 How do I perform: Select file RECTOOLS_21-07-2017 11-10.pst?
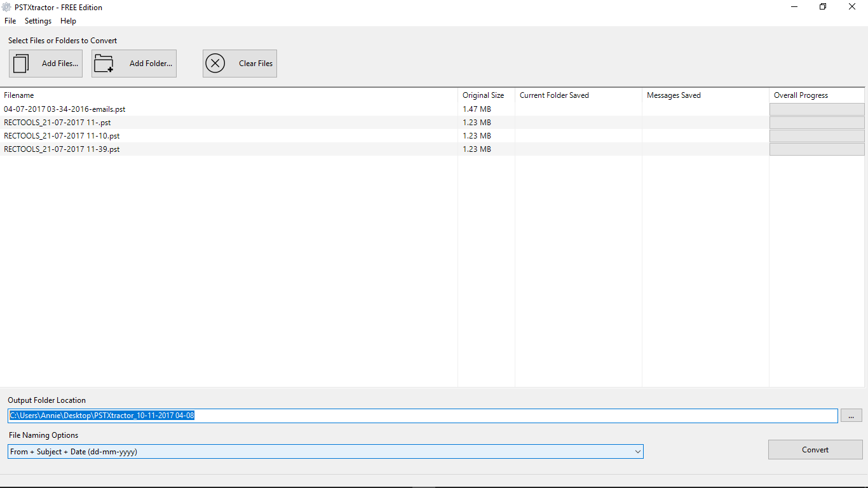click(62, 136)
